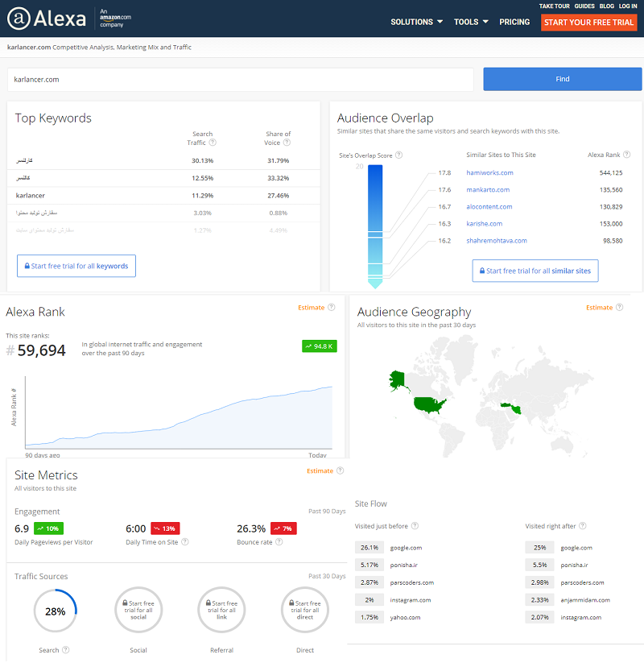Click the locked Referral traffic circle
Image resolution: width=644 pixels, height=667 pixels.
222,610
